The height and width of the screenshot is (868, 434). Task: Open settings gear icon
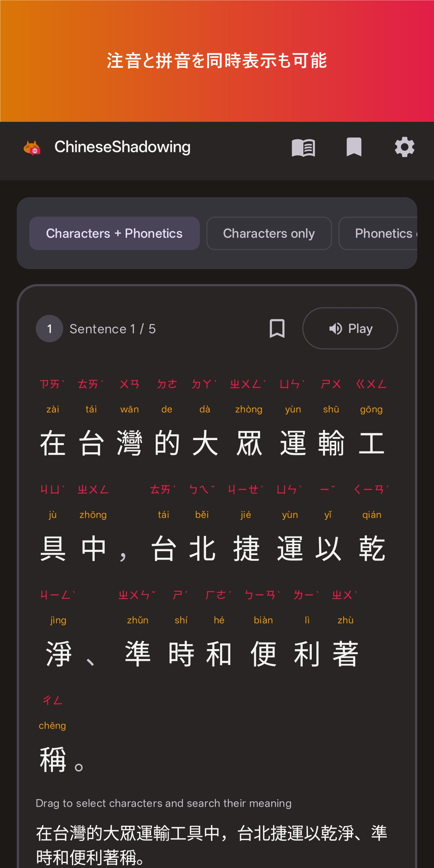pyautogui.click(x=405, y=147)
